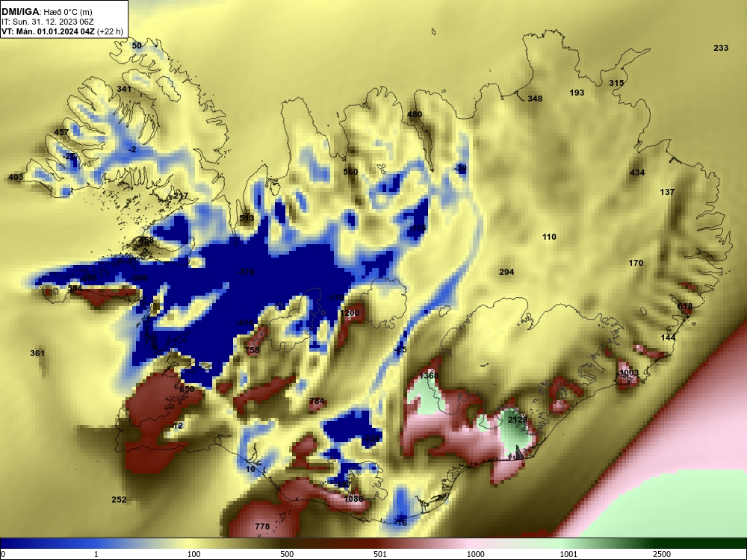Click the map value 584
Viewport: 747px width, 560px height.
75,288
